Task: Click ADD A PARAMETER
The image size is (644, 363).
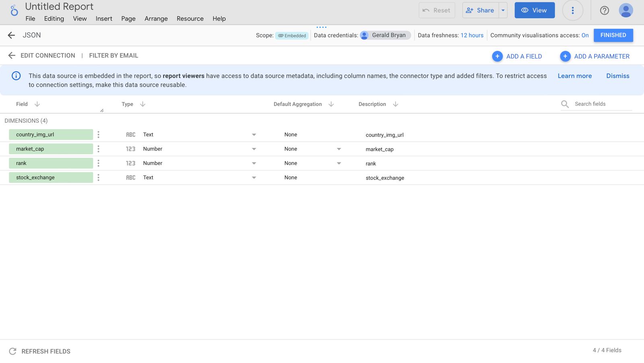Action: [x=595, y=56]
